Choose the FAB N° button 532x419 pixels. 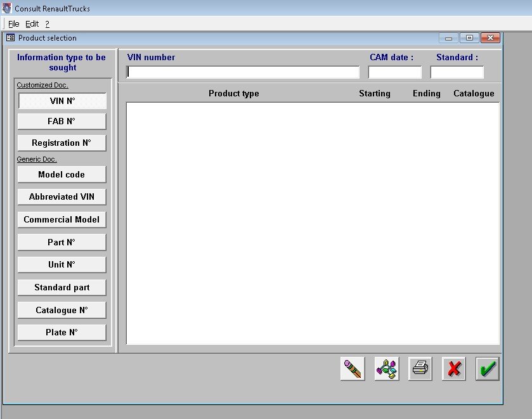62,121
